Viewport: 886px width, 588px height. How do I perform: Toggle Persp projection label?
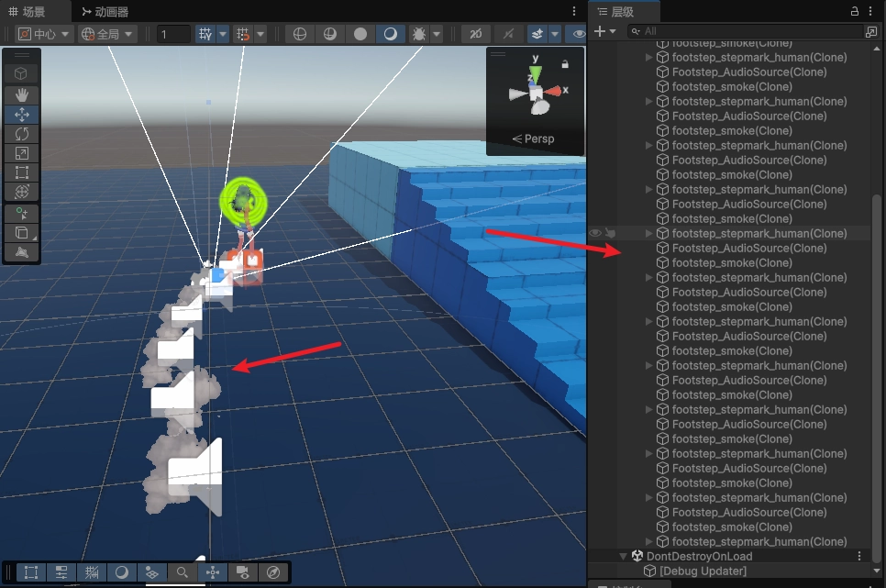coord(533,139)
